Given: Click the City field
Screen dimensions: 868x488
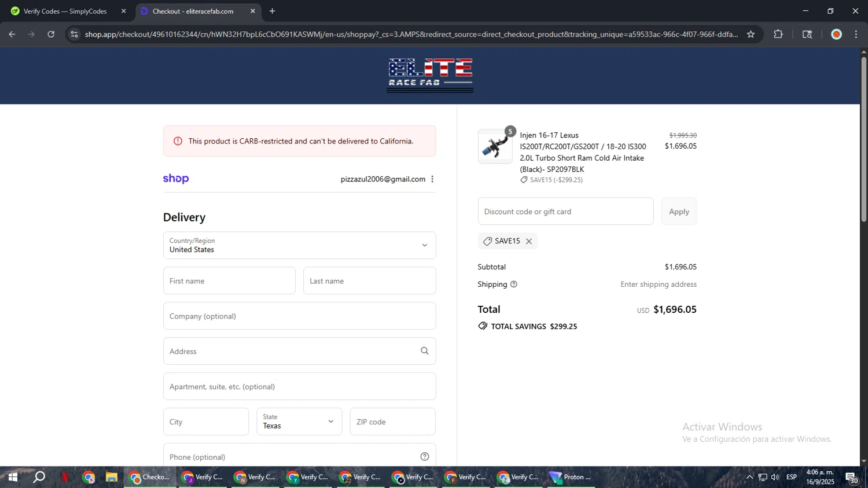Looking at the screenshot, I should [x=206, y=422].
